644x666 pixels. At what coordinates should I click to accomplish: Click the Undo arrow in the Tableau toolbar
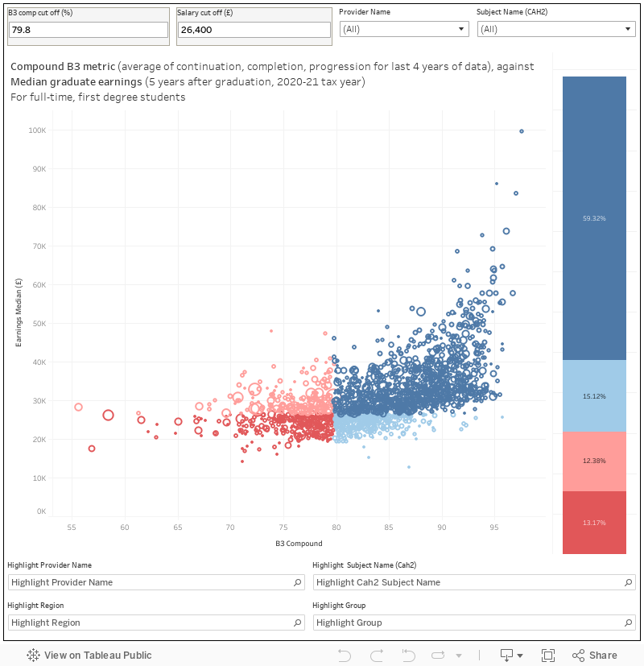[345, 655]
